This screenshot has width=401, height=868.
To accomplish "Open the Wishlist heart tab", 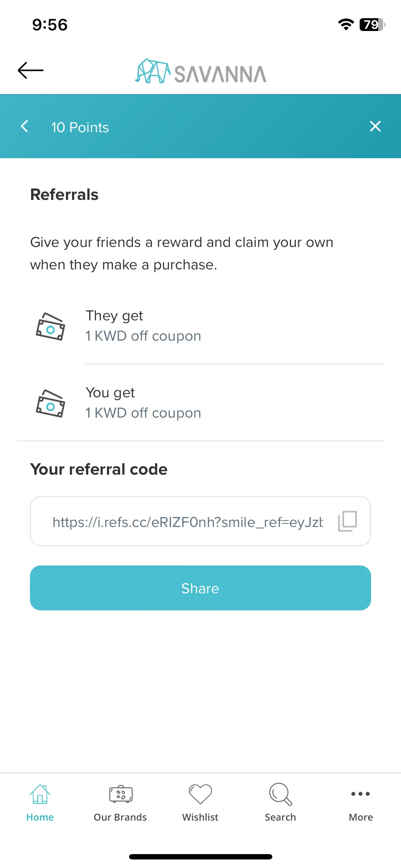I will point(200,803).
